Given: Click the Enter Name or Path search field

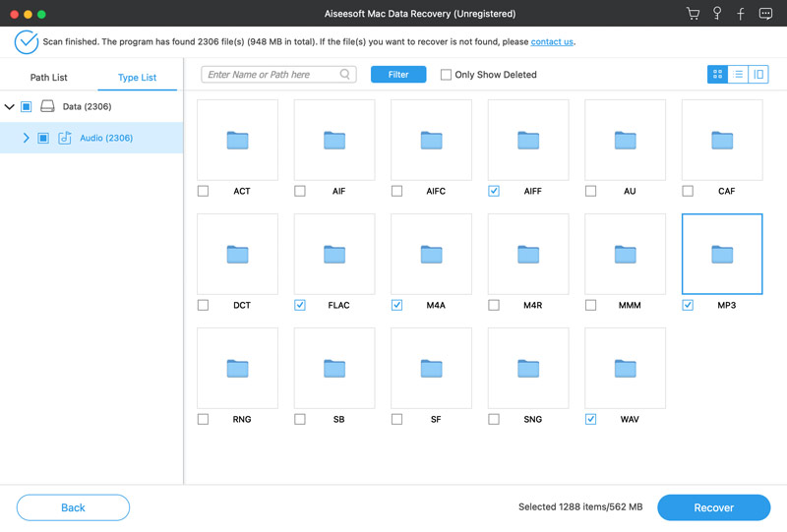Looking at the screenshot, I should [272, 75].
